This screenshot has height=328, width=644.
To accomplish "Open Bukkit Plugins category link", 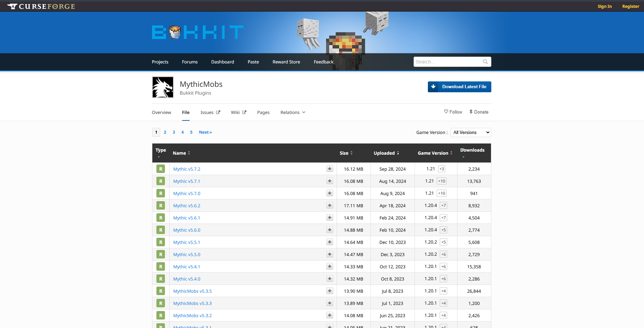I will [x=195, y=93].
